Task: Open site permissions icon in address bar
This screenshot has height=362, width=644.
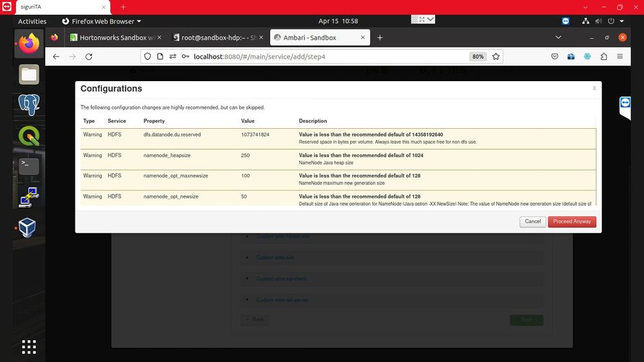Action: click(x=173, y=57)
